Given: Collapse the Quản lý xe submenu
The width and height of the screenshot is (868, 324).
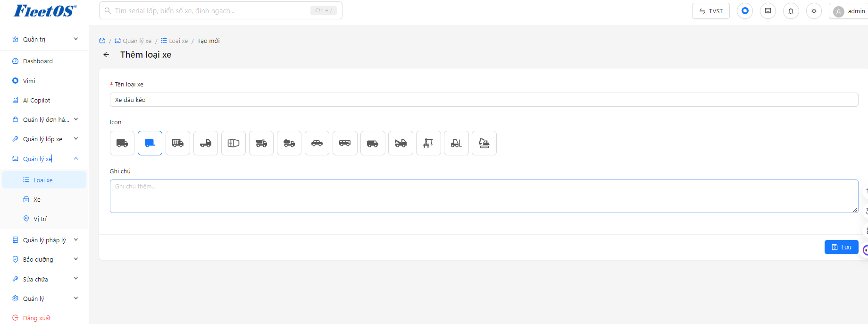Looking at the screenshot, I should [44, 159].
